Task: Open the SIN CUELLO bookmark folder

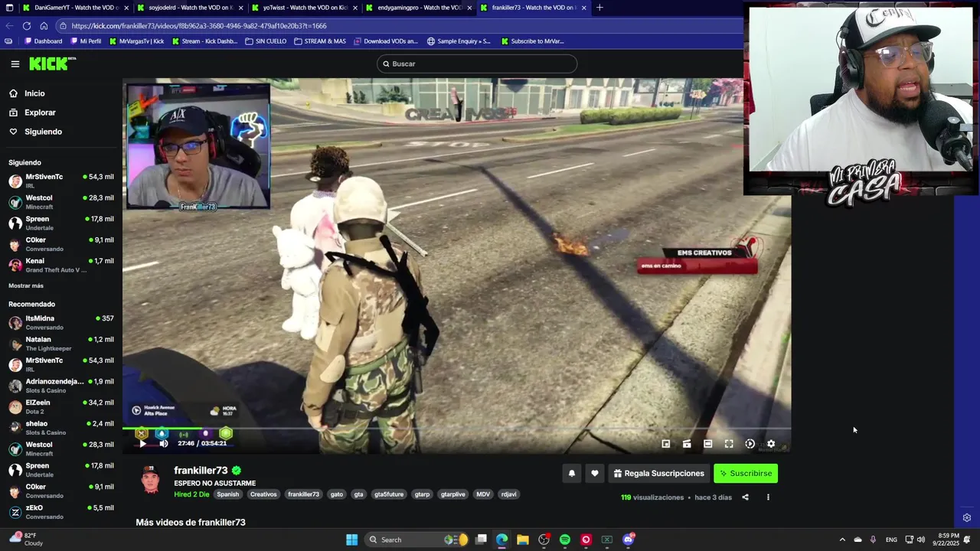Action: 266,41
